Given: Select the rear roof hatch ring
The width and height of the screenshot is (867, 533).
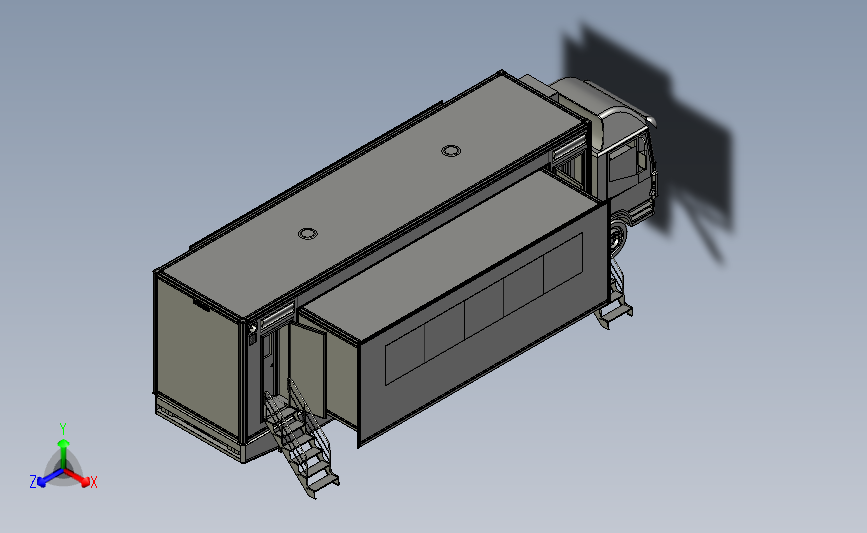Looking at the screenshot, I should point(307,234).
